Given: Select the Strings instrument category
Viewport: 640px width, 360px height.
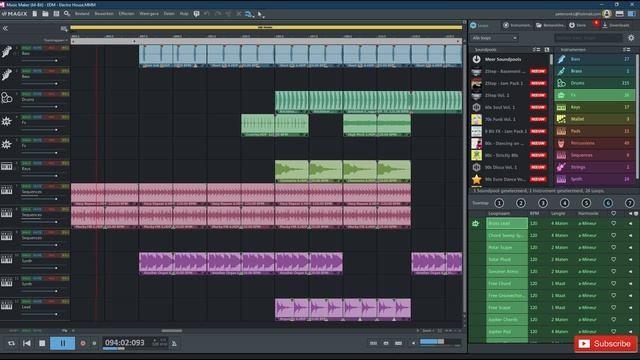Looking at the screenshot, I should 595,167.
